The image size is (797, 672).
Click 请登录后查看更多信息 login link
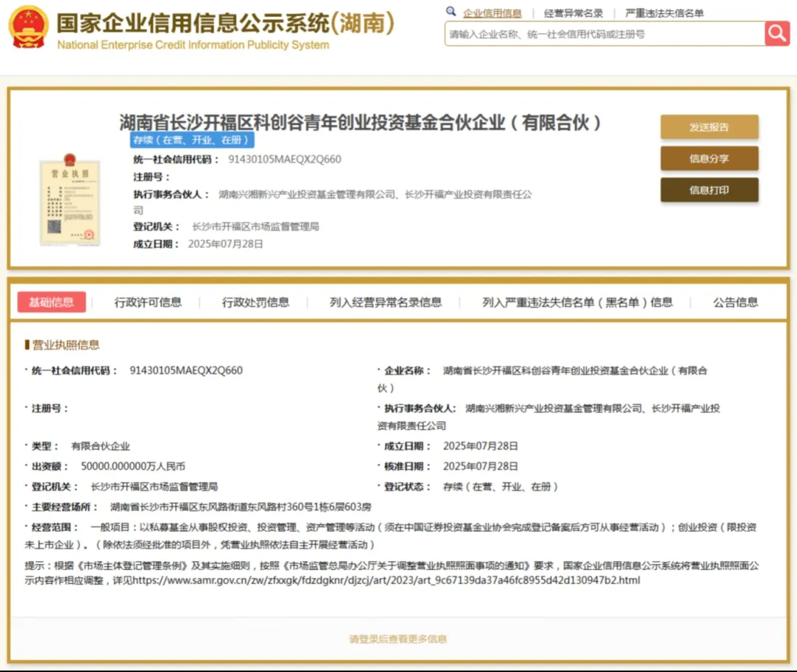tap(398, 639)
